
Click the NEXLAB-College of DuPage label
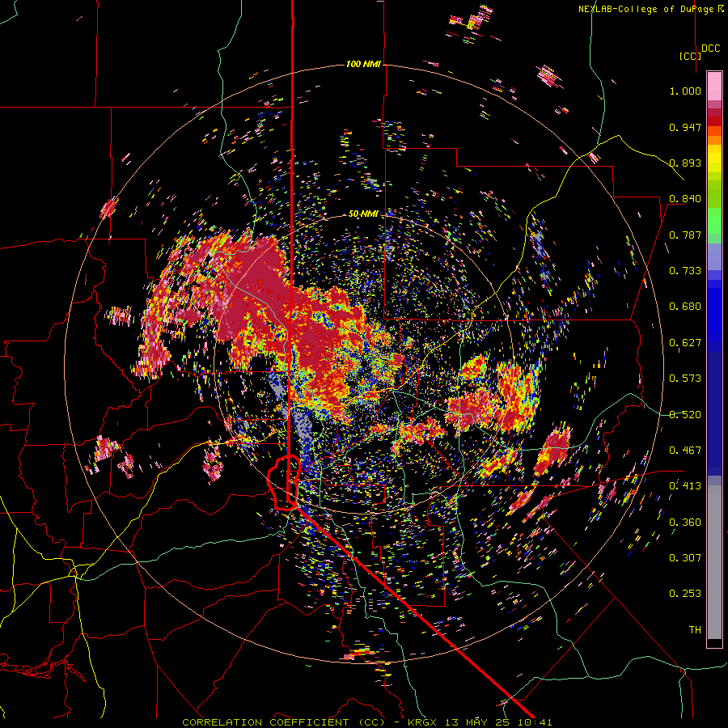645,9
